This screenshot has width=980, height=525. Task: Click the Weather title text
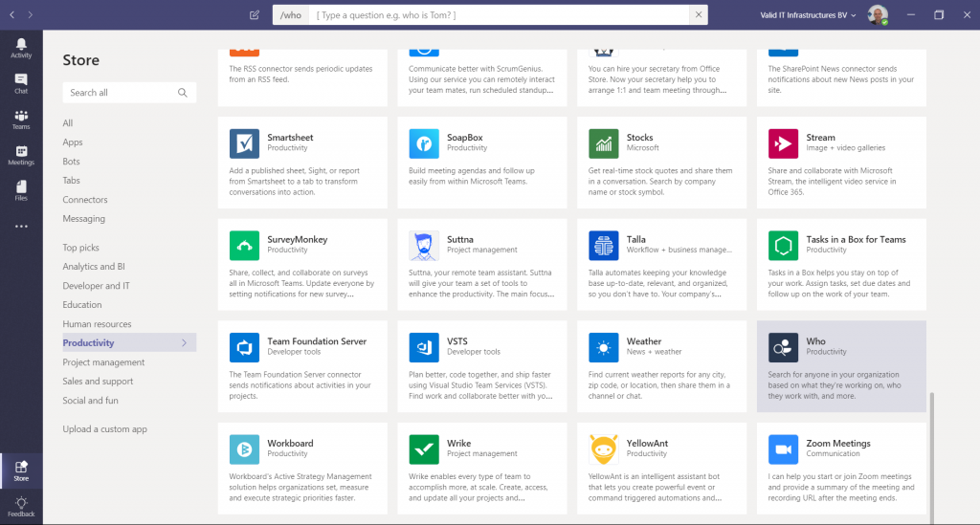[644, 341]
